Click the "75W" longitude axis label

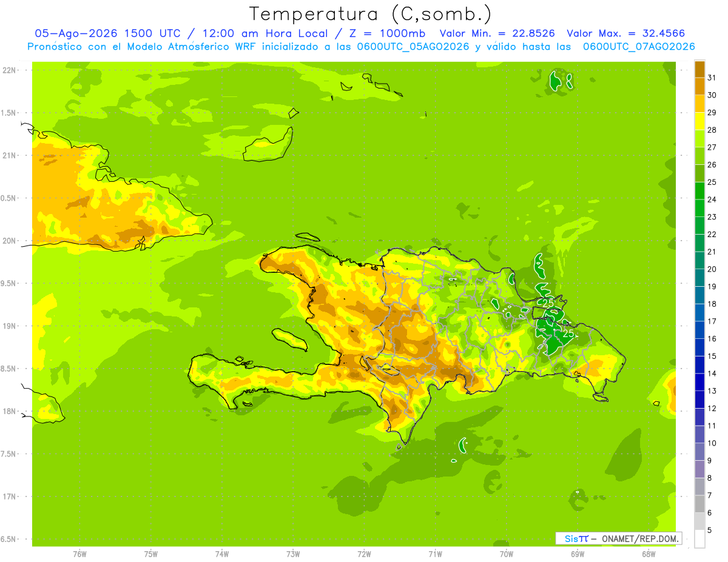[151, 554]
